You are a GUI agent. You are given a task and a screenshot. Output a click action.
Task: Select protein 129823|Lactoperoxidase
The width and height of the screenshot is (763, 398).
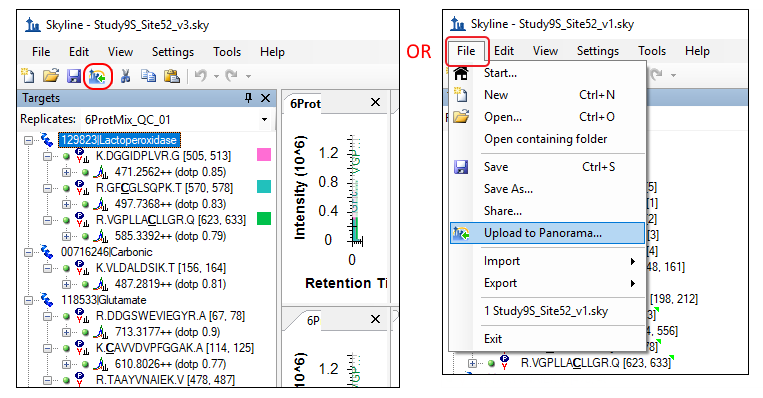119,140
